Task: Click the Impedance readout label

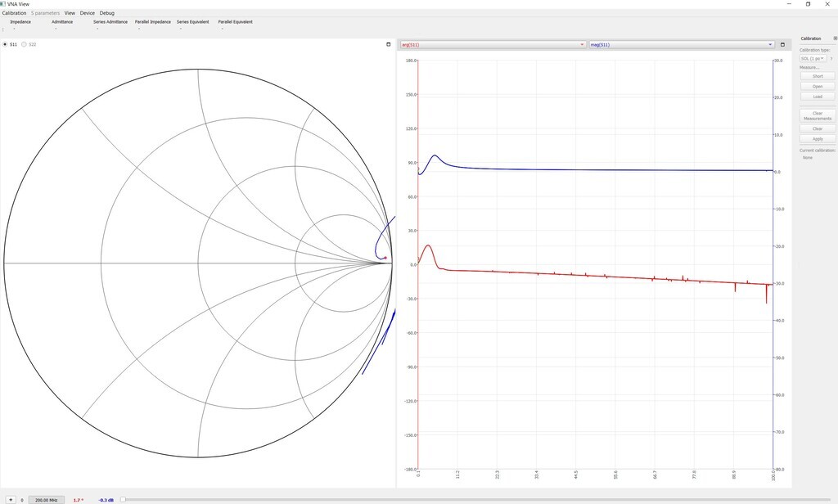Action: (20, 22)
